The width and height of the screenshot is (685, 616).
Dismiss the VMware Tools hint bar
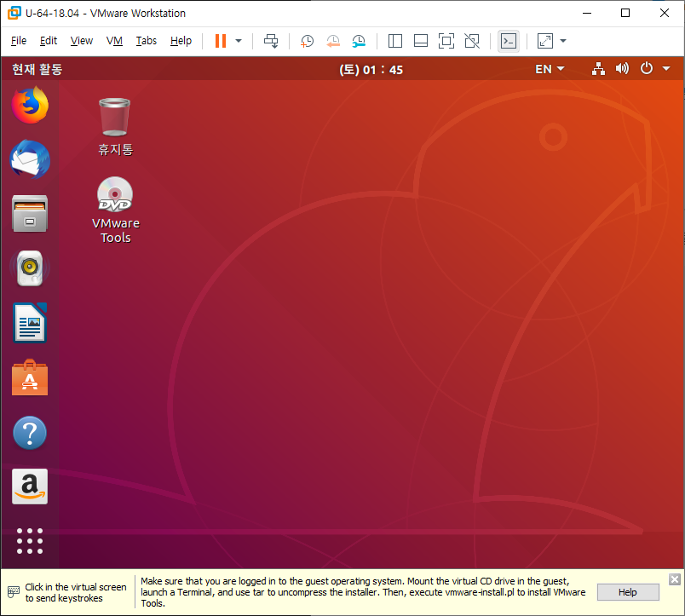(x=675, y=579)
